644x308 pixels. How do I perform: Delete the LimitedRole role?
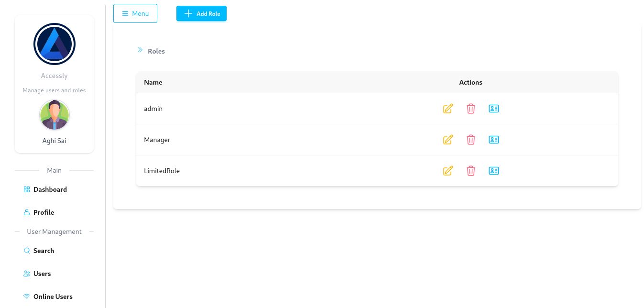(470, 171)
